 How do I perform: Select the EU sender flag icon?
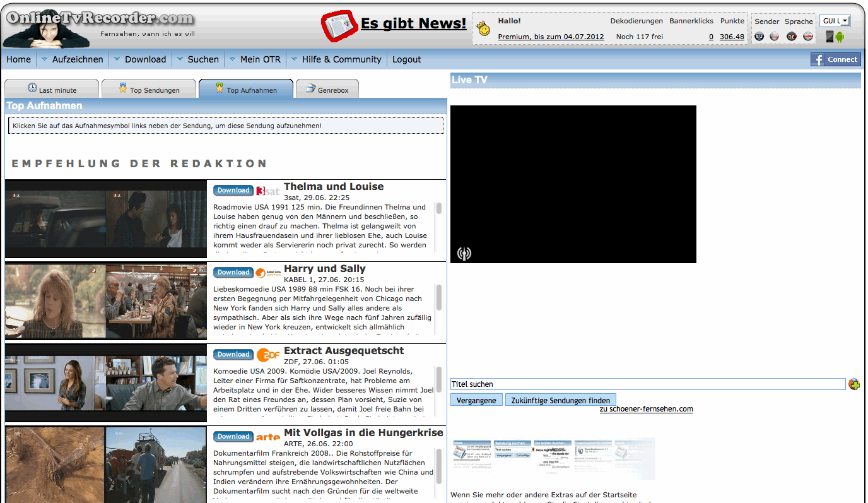(x=759, y=37)
